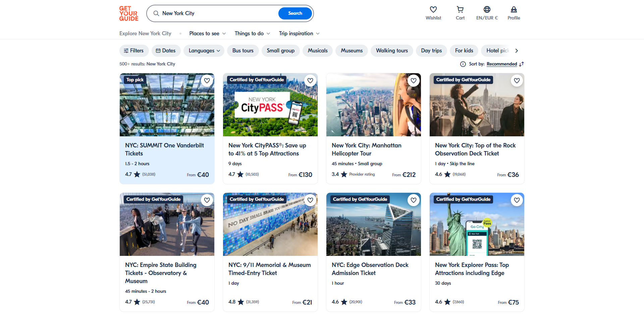Save SUMMIT One Vanderbilt to wishlist

click(207, 81)
